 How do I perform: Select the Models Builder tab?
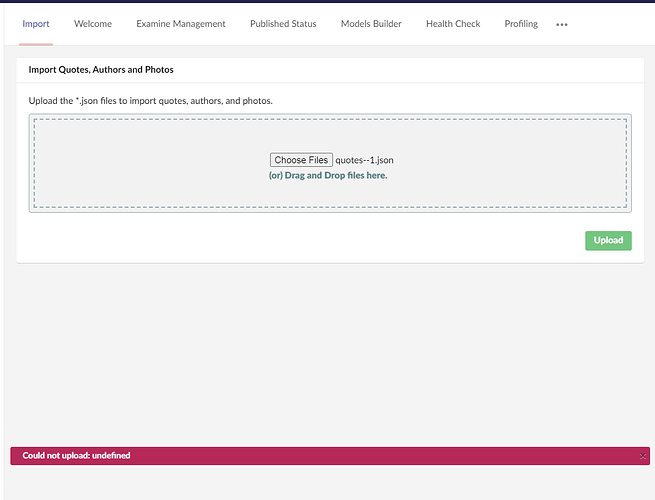click(371, 24)
